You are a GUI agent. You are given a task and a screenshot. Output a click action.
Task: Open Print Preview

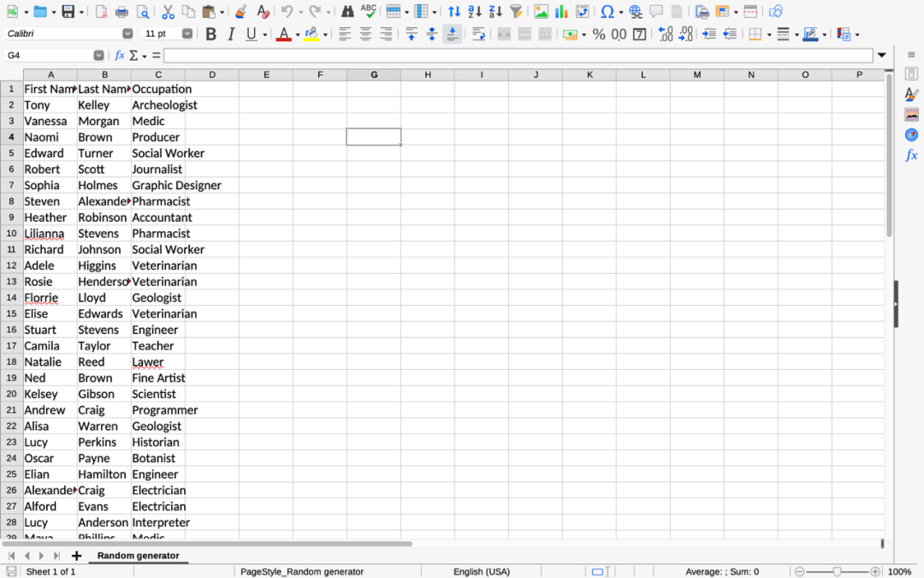143,11
